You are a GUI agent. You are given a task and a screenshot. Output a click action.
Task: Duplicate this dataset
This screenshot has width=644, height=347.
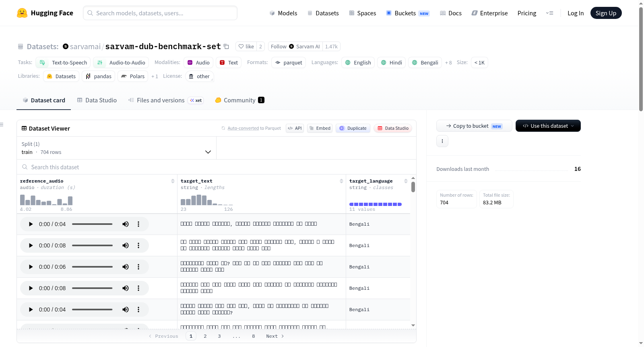353,128
